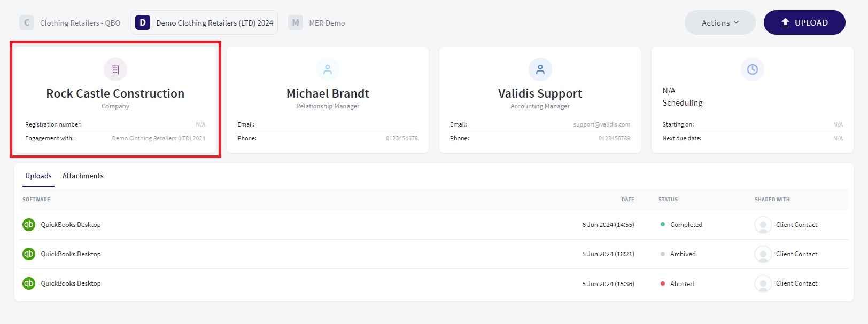Click support@validis.com email address

pyautogui.click(x=602, y=124)
